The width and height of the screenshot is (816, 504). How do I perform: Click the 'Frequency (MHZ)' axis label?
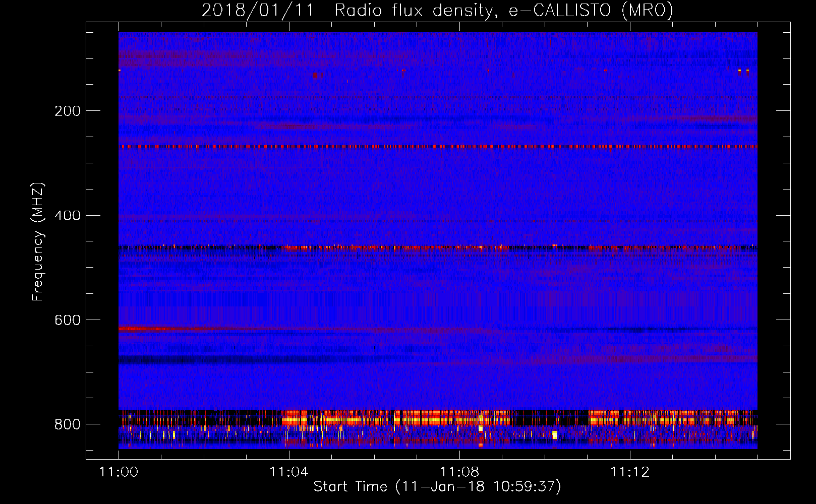(x=38, y=241)
